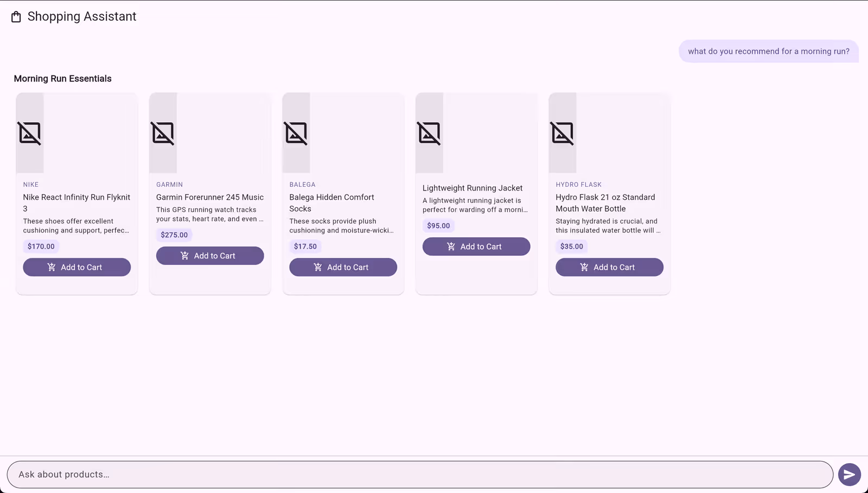868x493 pixels.
Task: Open the Garmin Forerunner 245 Music title
Action: (x=210, y=197)
